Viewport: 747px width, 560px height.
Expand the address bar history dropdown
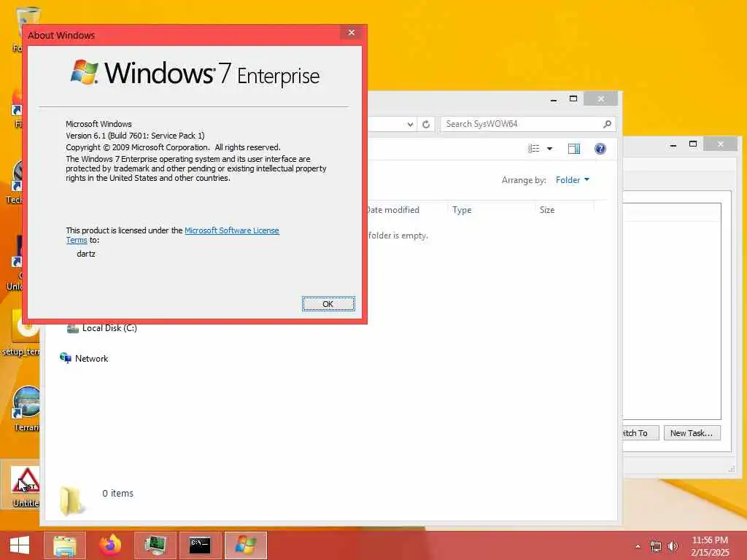[410, 124]
